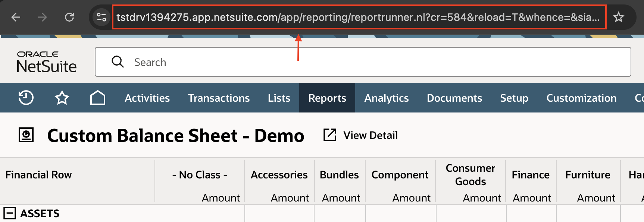Open the Activities menu
This screenshot has width=644, height=222.
pyautogui.click(x=147, y=98)
